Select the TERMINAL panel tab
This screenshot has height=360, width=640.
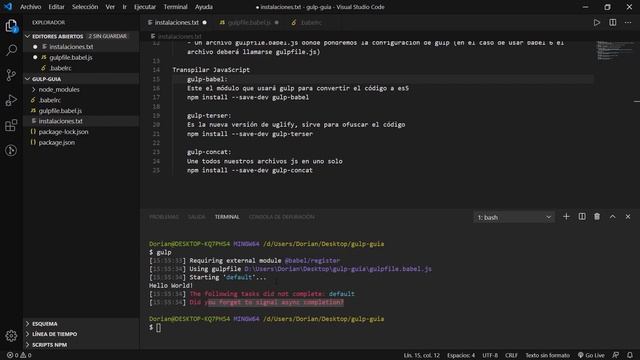tap(227, 217)
